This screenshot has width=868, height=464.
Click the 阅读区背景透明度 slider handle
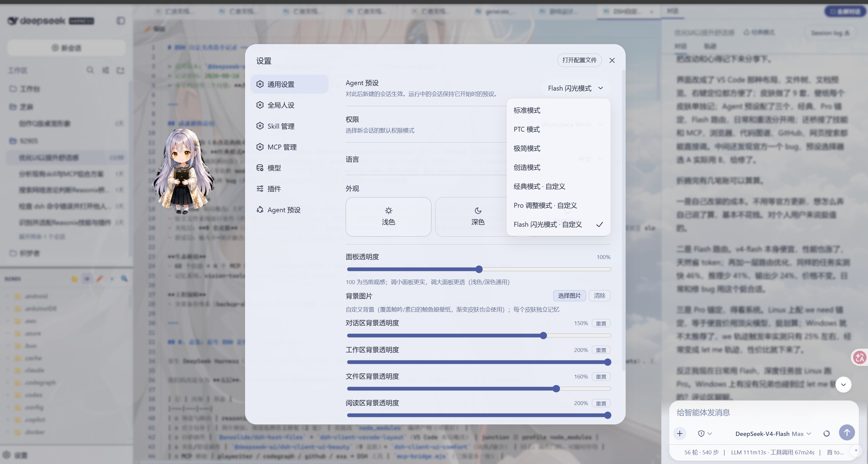tap(608, 415)
